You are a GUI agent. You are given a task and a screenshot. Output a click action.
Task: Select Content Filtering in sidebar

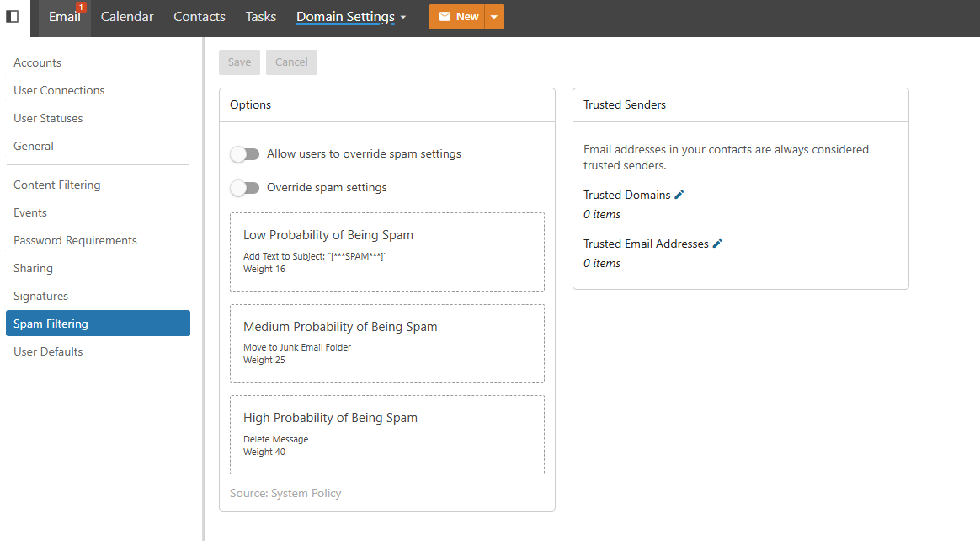click(x=56, y=185)
